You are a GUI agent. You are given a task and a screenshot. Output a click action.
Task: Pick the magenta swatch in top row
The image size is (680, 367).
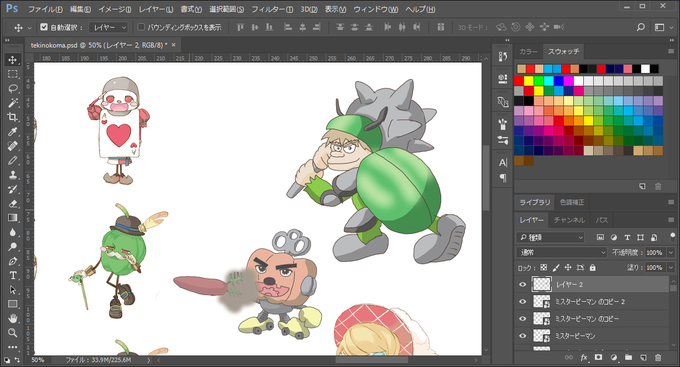[569, 81]
